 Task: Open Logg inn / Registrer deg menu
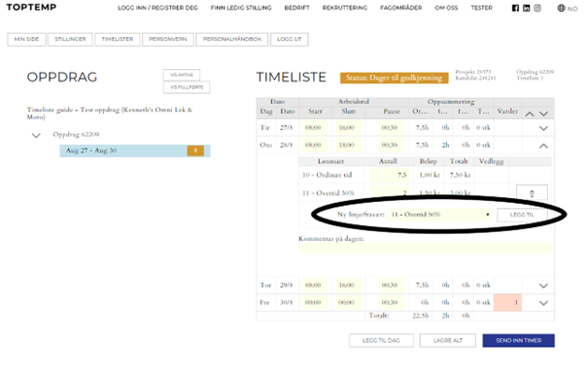coord(157,8)
